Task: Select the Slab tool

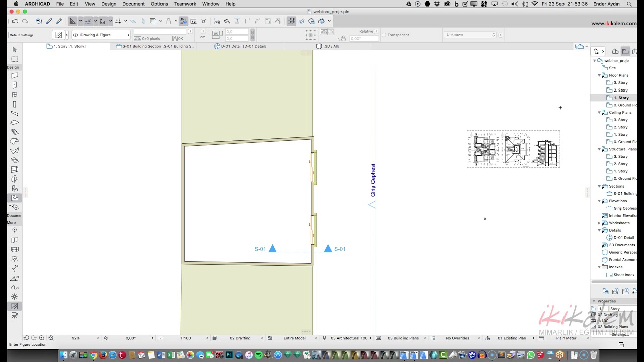Action: (14, 123)
